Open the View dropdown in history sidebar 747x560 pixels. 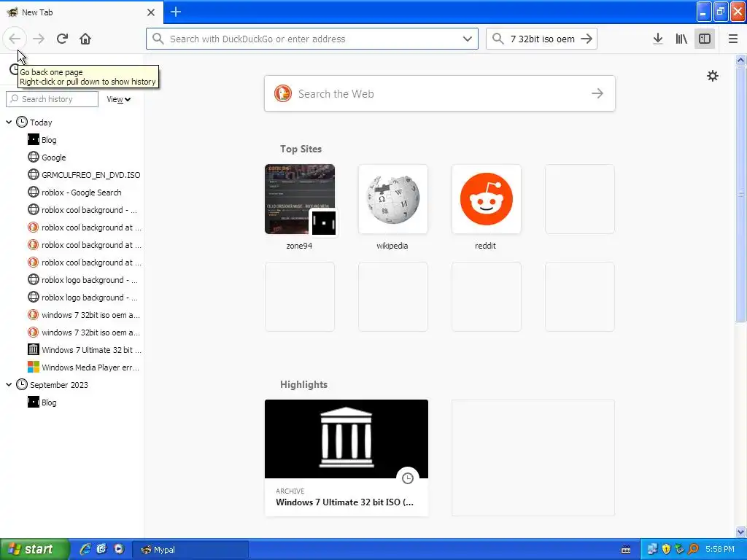click(x=118, y=99)
